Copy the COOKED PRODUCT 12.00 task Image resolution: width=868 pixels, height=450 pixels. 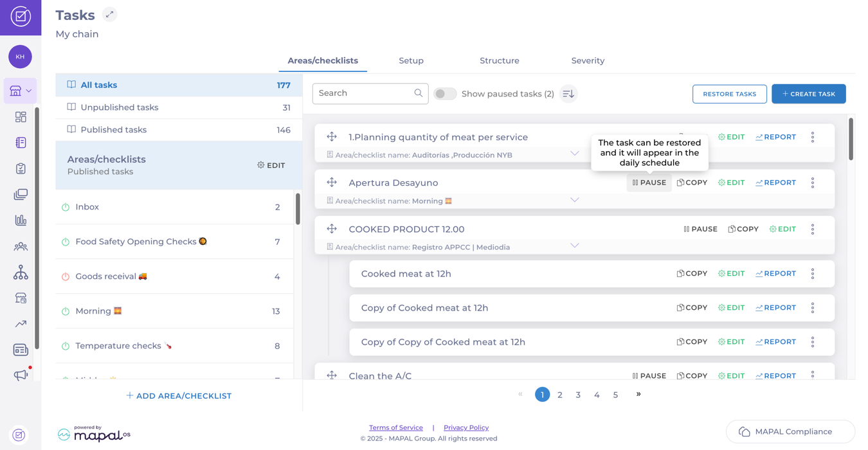[x=743, y=229]
